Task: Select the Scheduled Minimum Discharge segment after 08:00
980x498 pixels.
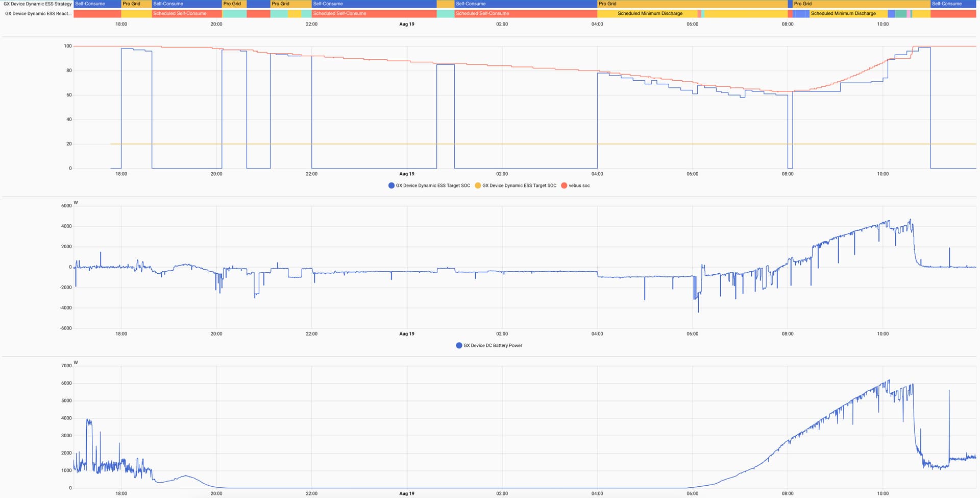Action: [x=848, y=13]
